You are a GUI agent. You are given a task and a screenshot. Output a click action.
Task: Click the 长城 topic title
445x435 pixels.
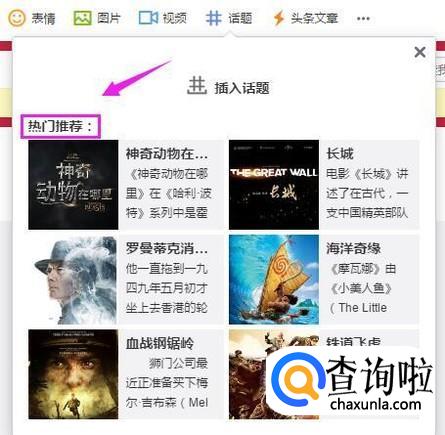point(340,154)
